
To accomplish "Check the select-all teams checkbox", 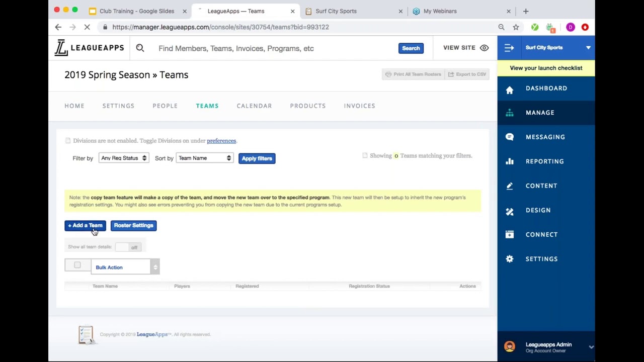I will coord(77,265).
